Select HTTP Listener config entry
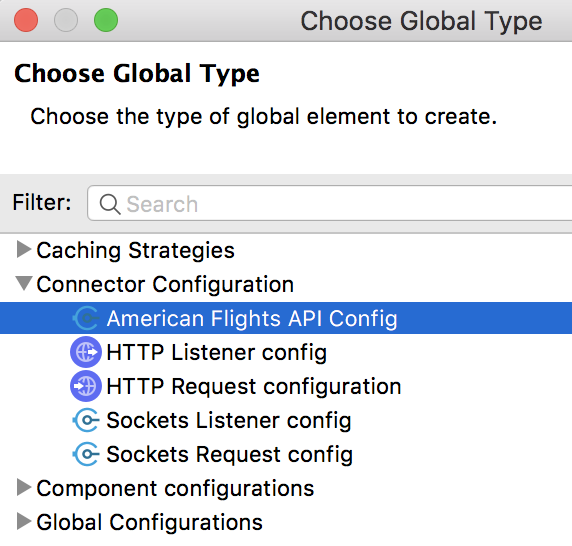572x546 pixels. coord(216,352)
